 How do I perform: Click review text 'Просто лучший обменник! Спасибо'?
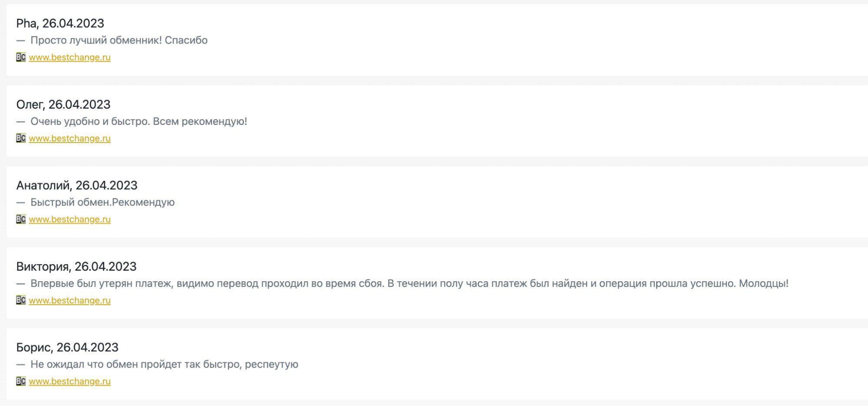click(x=119, y=40)
